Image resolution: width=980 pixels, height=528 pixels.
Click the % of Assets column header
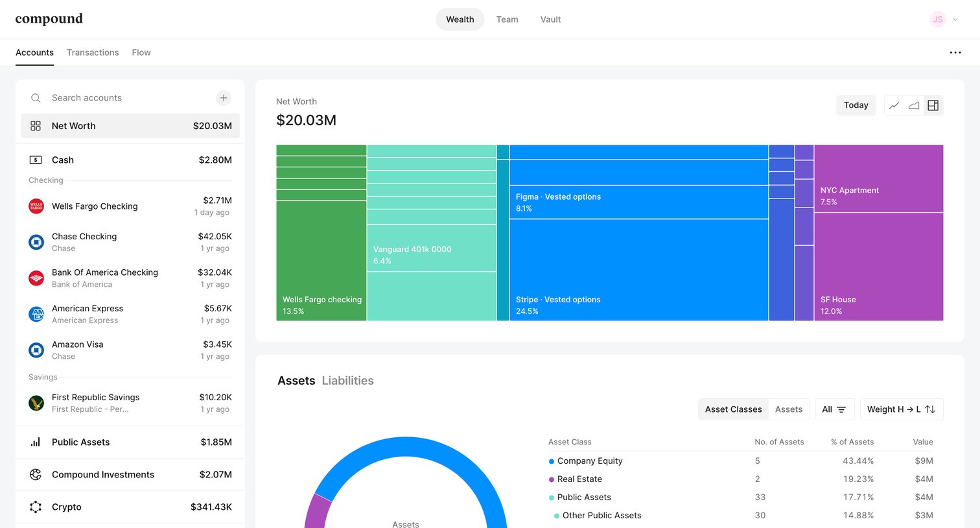coord(852,442)
